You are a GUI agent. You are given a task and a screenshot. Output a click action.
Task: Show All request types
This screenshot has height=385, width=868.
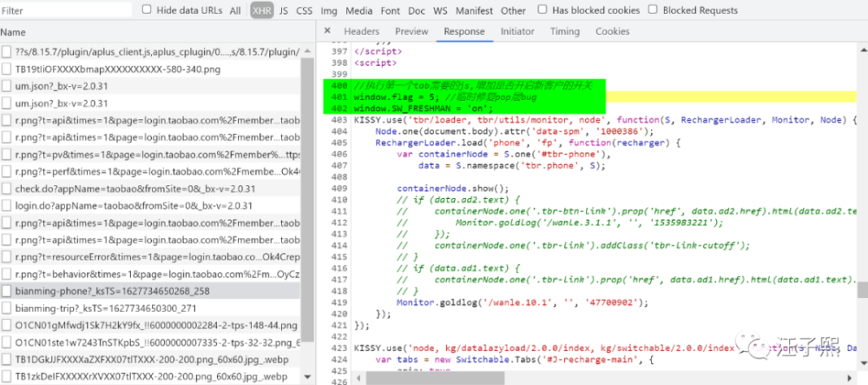tap(235, 10)
